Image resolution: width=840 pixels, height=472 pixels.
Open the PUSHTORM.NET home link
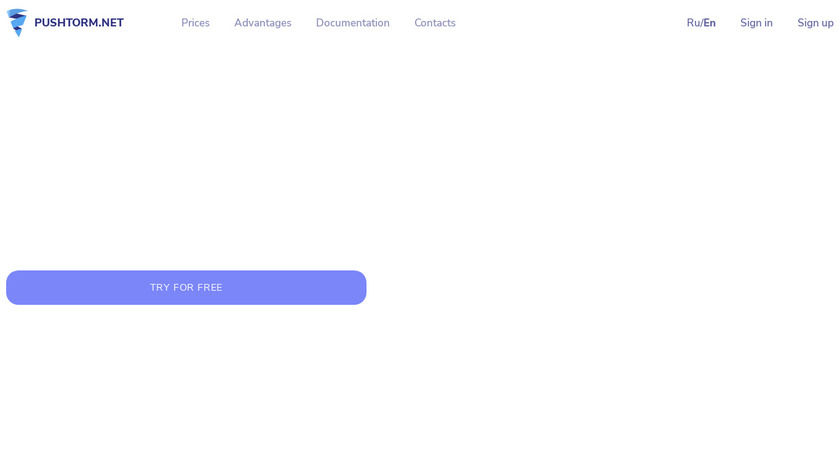point(79,23)
